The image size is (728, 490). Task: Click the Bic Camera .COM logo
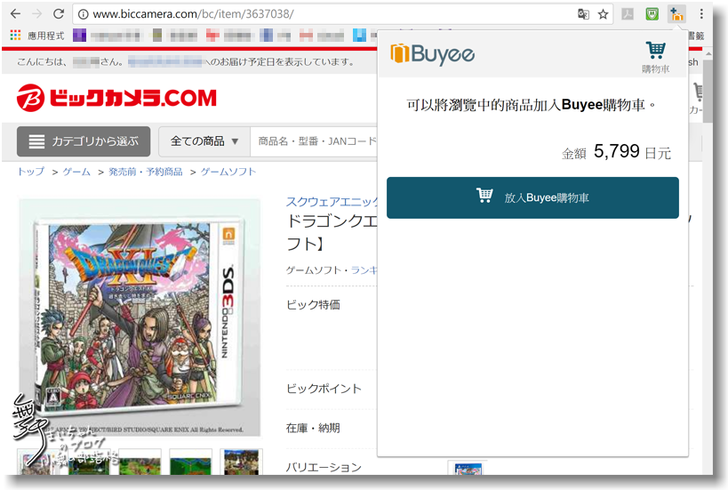[116, 98]
